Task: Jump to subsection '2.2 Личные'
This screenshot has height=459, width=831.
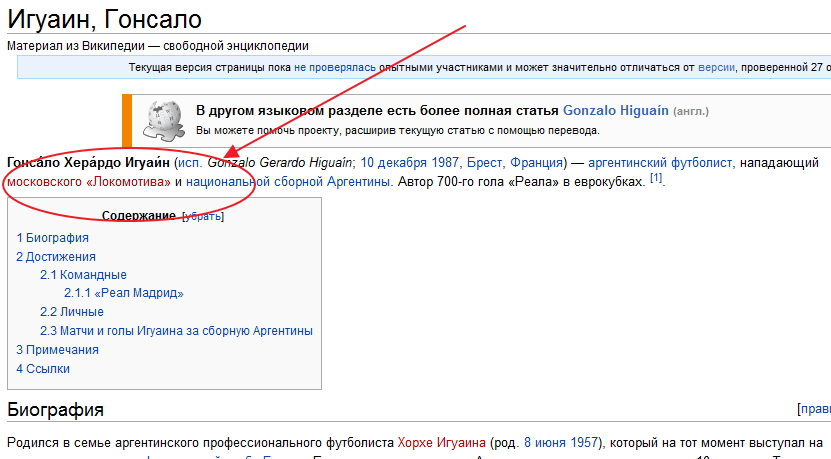Action: pyautogui.click(x=72, y=312)
